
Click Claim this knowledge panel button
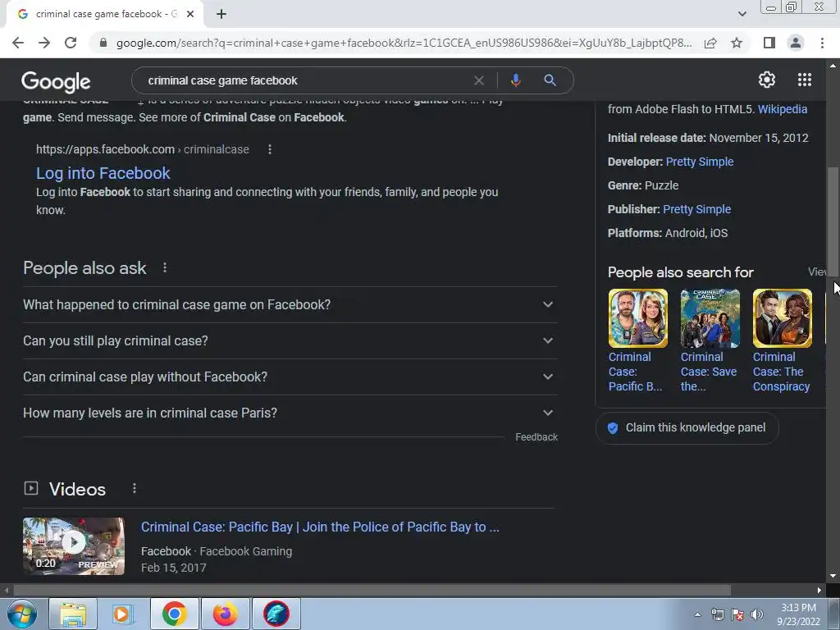[687, 428]
